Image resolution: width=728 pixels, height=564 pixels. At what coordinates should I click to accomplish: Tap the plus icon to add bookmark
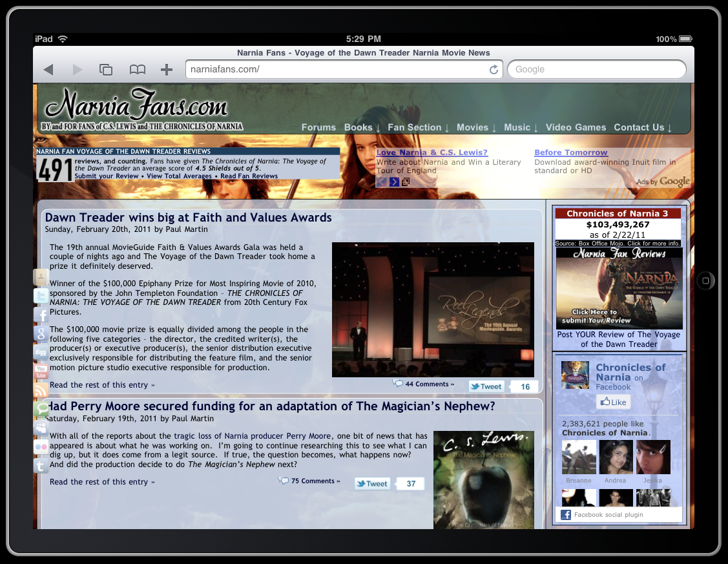(167, 70)
